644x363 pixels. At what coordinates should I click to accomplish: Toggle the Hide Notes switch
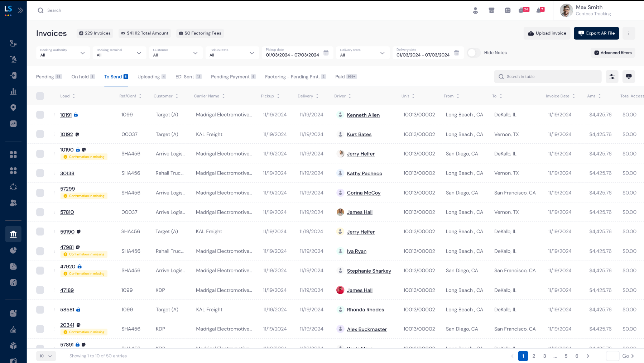474,53
